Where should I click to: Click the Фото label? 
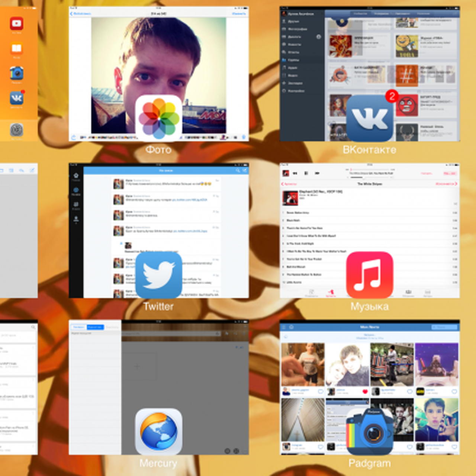click(158, 150)
